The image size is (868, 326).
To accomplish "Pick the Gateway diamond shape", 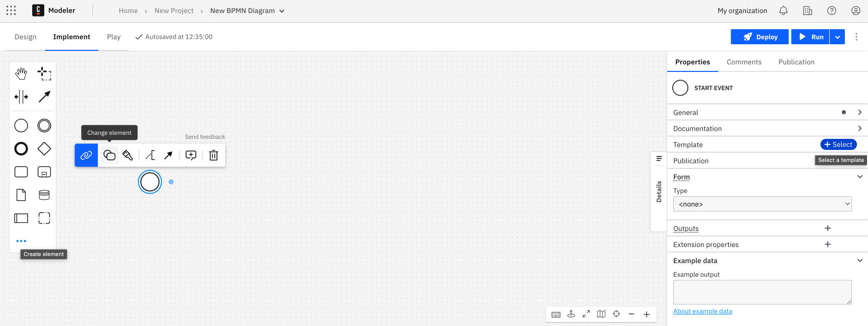I will [x=44, y=149].
